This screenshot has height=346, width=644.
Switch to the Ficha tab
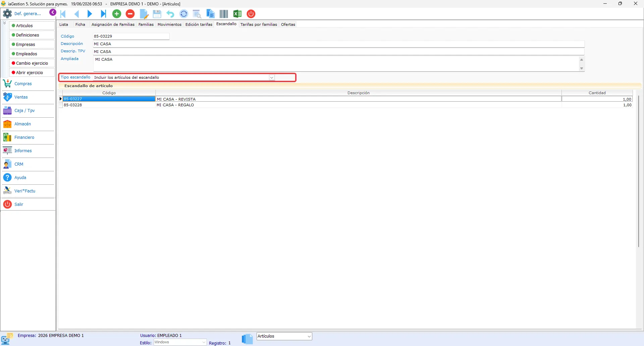80,24
